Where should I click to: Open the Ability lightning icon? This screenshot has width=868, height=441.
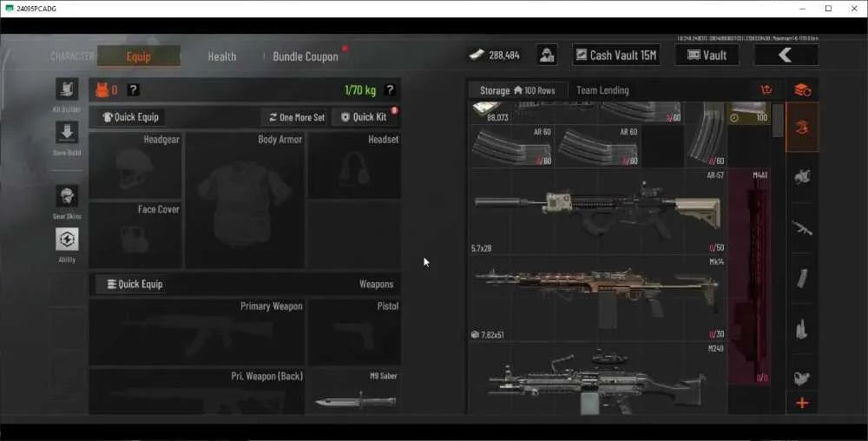67,240
